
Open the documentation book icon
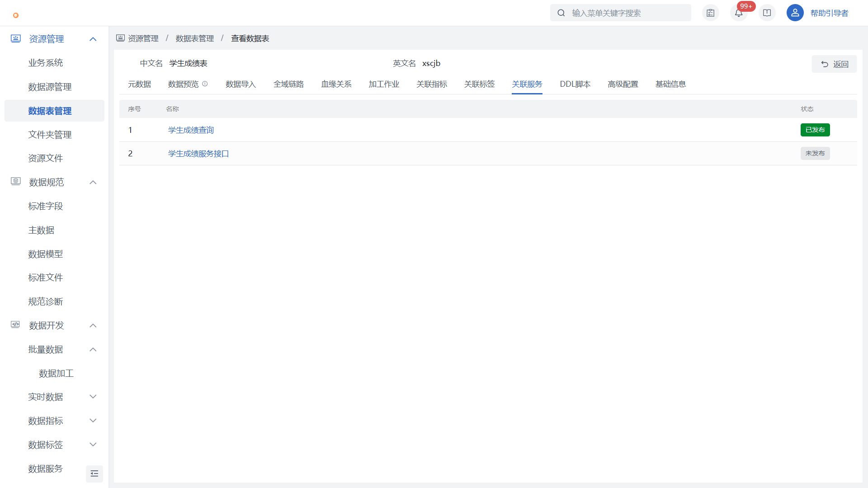pos(767,13)
